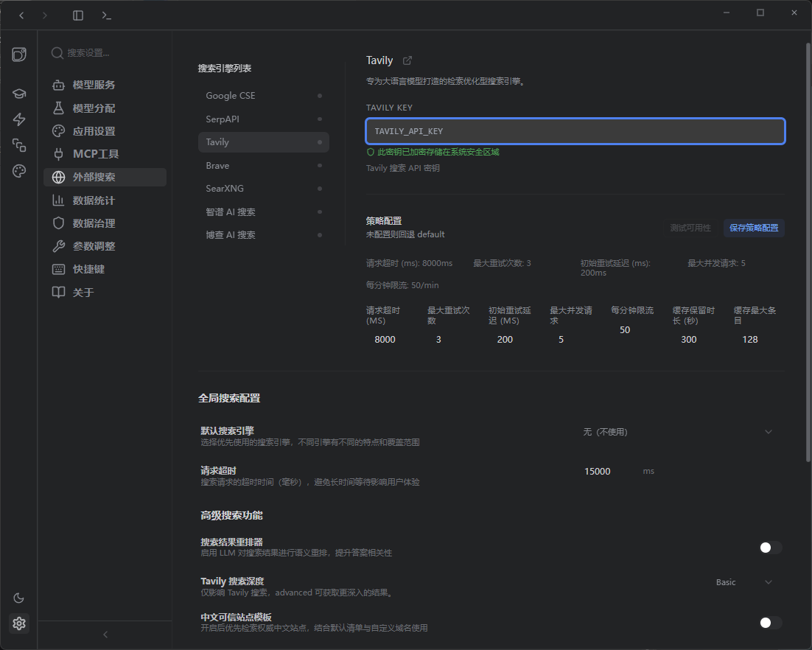Enable the 中文可信站点模板 switch
The image size is (812, 650).
770,623
